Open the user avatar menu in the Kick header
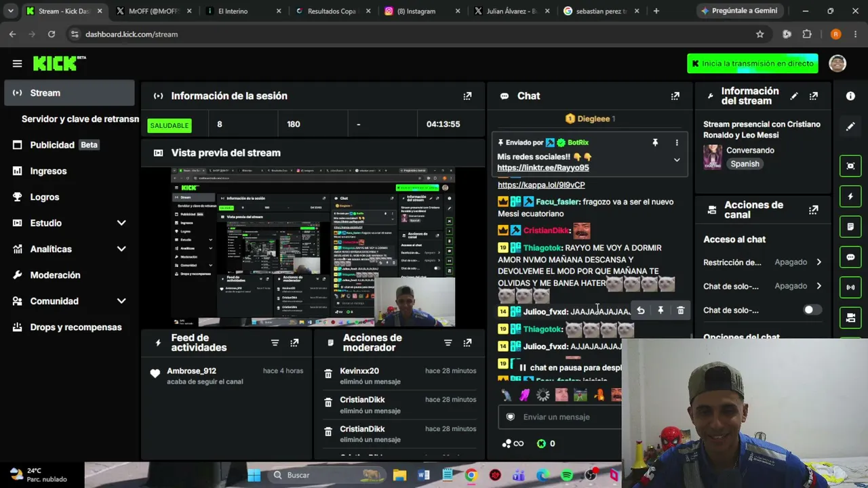The width and height of the screenshot is (868, 488). 837,64
